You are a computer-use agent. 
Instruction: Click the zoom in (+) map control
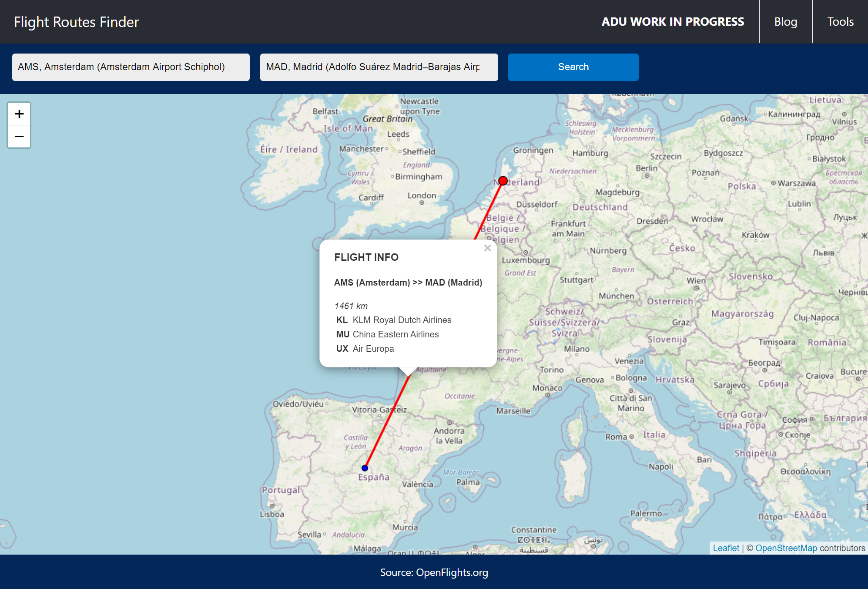tap(18, 114)
